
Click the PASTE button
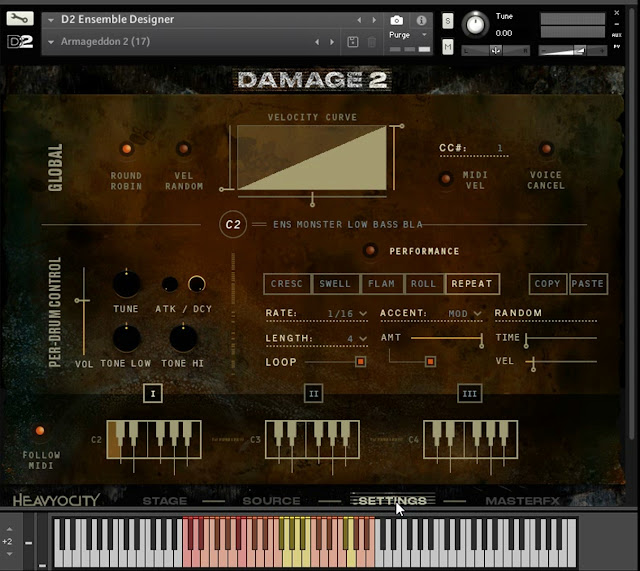[588, 284]
